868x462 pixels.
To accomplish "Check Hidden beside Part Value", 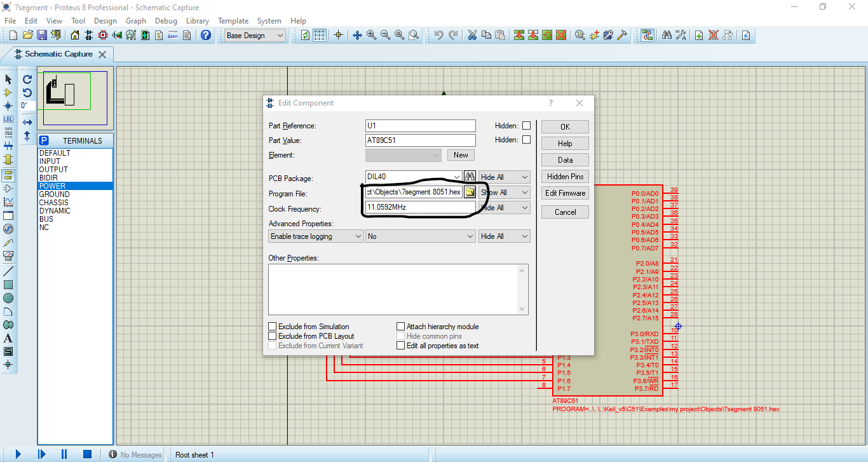I will click(x=526, y=140).
